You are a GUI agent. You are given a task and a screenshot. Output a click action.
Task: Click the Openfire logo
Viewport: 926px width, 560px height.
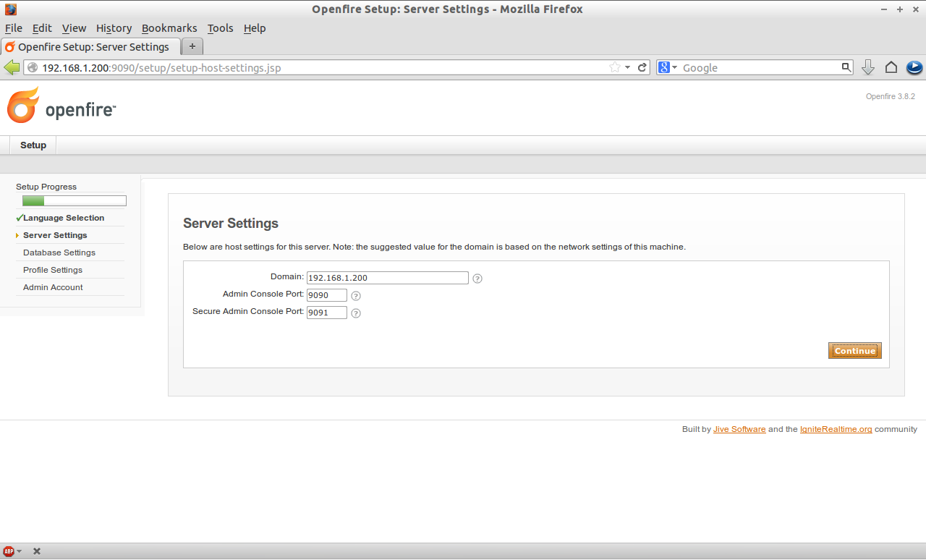[x=61, y=106]
